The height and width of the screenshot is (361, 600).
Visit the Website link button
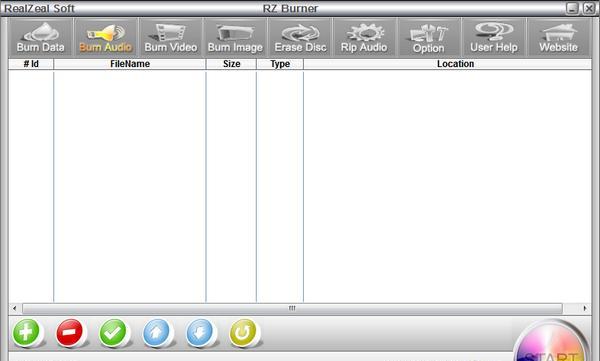[x=559, y=38]
